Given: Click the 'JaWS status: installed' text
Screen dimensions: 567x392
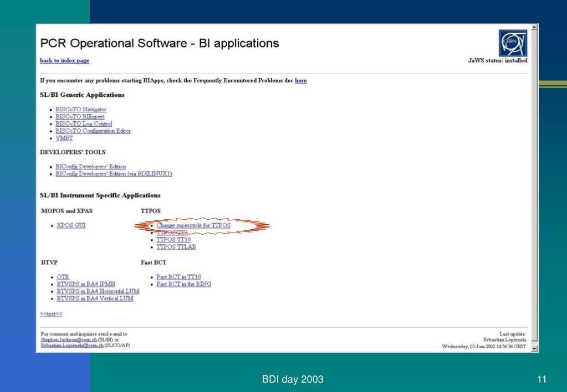Looking at the screenshot, I should tap(498, 60).
